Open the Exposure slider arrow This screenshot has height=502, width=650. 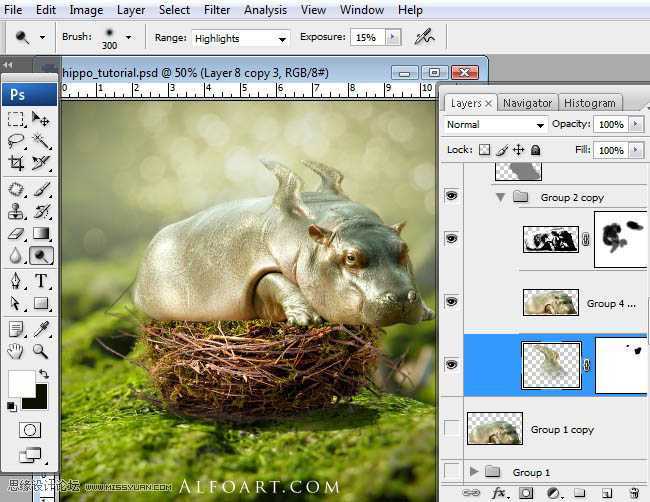click(392, 37)
